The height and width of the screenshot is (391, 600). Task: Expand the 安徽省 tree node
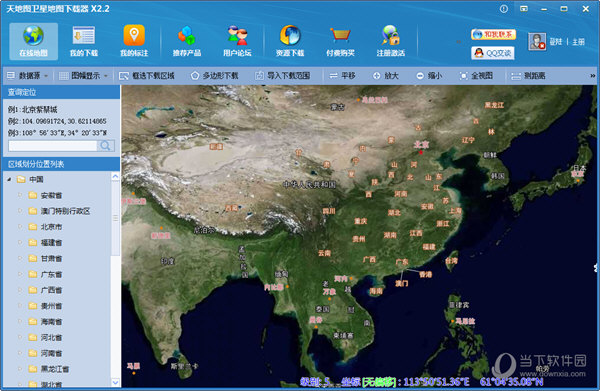tap(20, 195)
